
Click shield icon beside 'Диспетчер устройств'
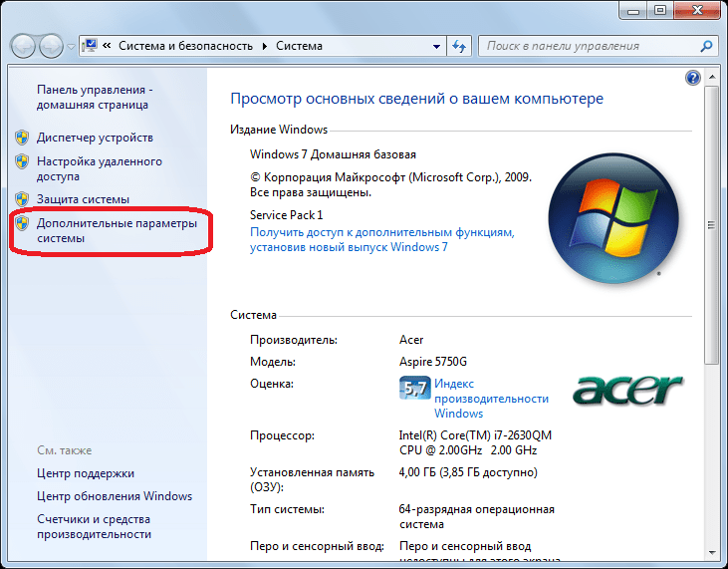tap(22, 138)
